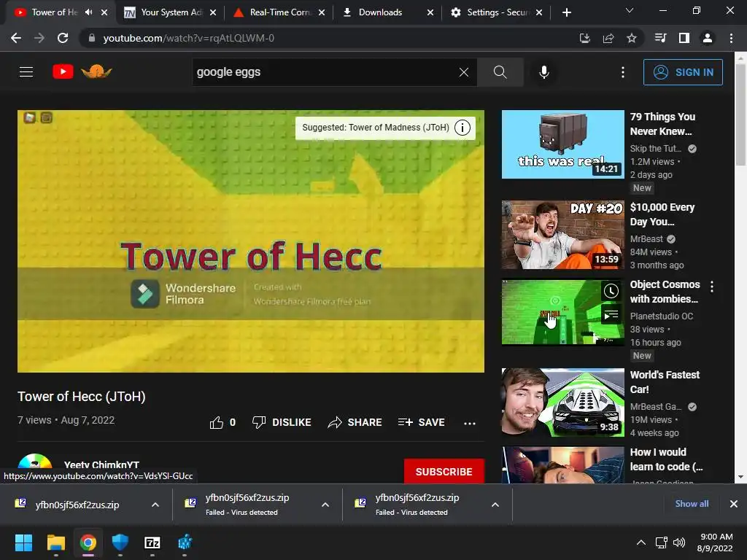Open the Object Cosmos with zombies thumbnail
This screenshot has width=747, height=560.
pos(562,312)
